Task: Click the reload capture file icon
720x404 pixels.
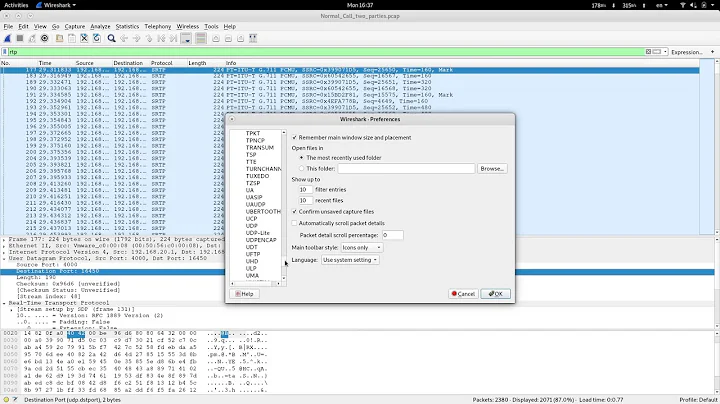Action: tap(96, 39)
